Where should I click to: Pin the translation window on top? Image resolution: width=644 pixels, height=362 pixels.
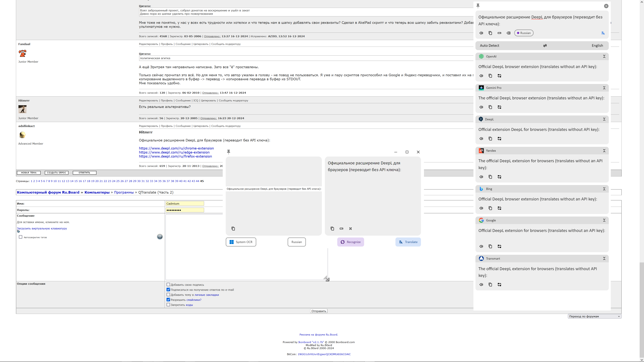[478, 6]
